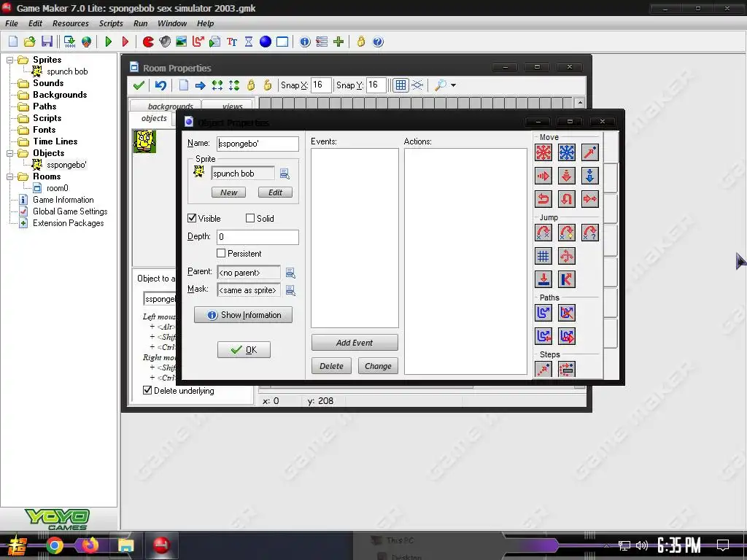Open the Run menu
This screenshot has height=560, width=747.
141,23
